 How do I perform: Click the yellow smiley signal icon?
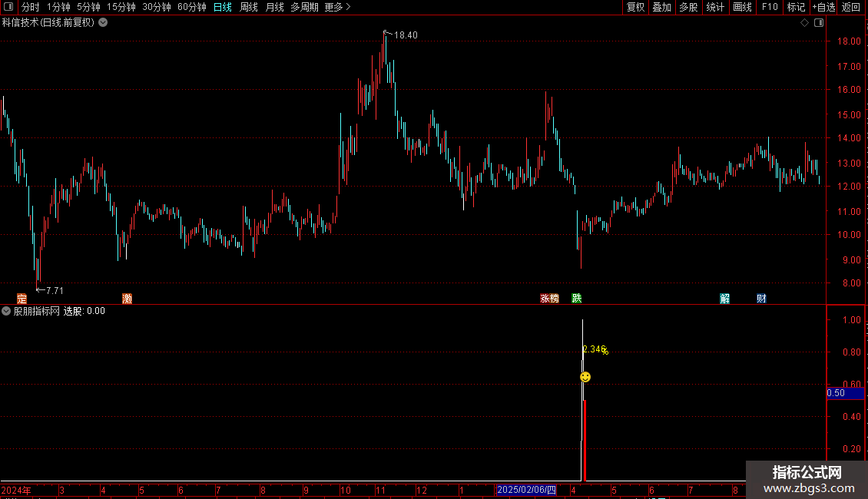coord(585,377)
